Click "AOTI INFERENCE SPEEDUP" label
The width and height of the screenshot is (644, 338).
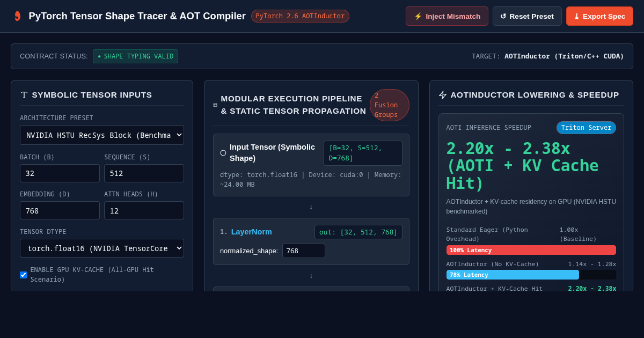pos(489,128)
